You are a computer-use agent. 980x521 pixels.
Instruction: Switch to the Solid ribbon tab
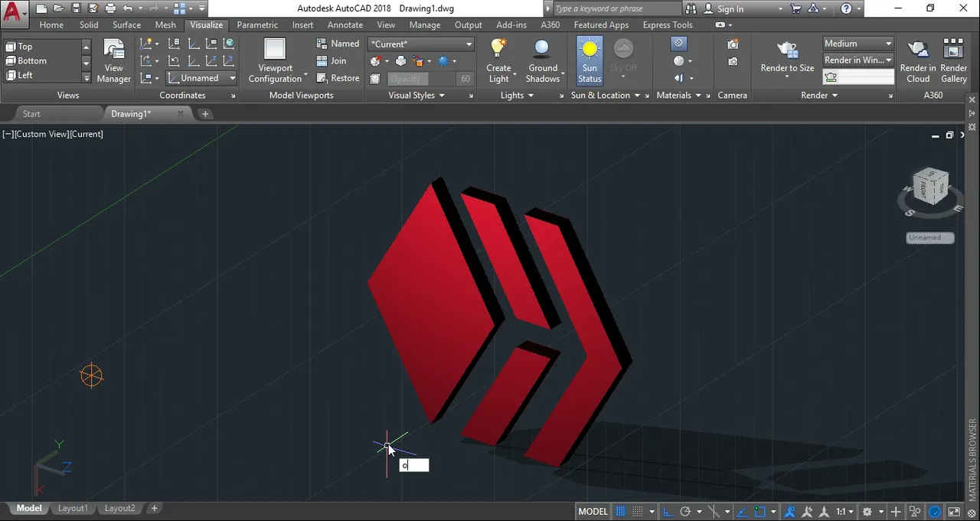89,24
